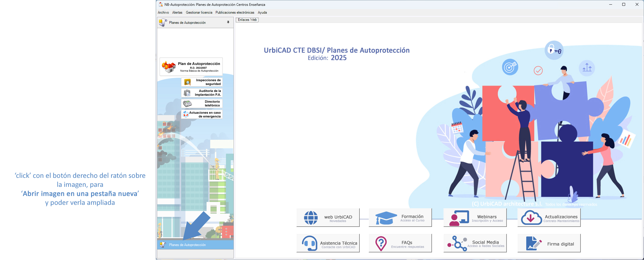Click the burning house icon
Viewport: 644px width, 264px height.
pos(169,67)
